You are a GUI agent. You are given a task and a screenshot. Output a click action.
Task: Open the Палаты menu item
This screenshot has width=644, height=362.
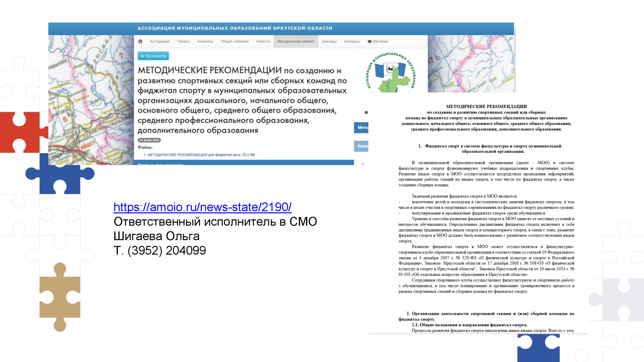pyautogui.click(x=183, y=42)
